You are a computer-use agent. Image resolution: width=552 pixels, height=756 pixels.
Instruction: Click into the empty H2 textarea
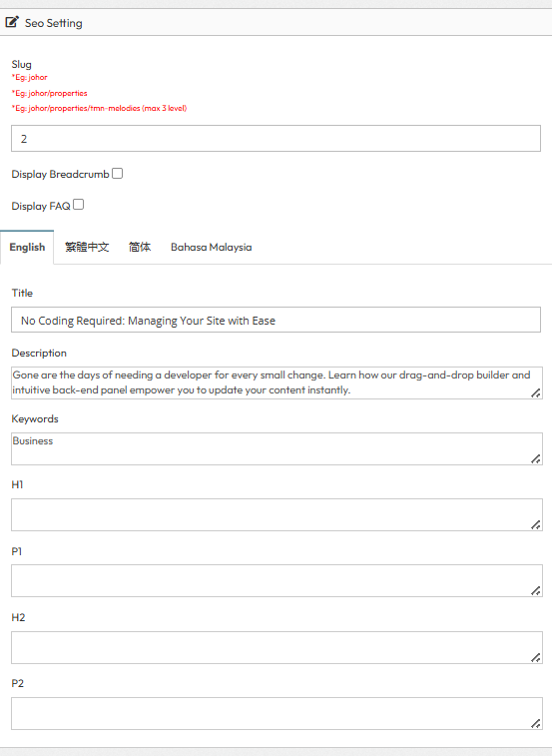click(276, 647)
